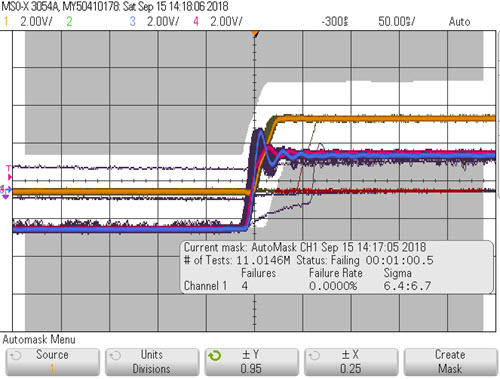Click the channel ground reference marker at left edge
The height and width of the screenshot is (379, 500).
point(6,192)
